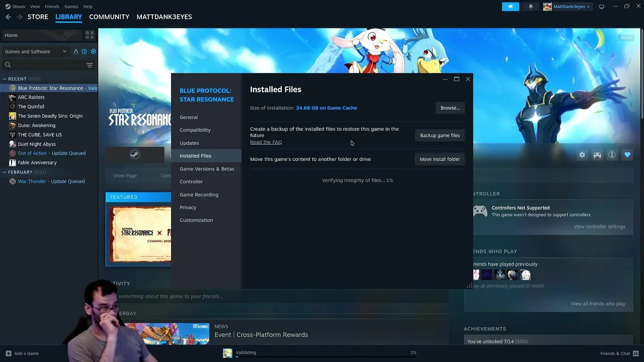
Task: Open the Games and Software dropdown
Action: point(35,51)
